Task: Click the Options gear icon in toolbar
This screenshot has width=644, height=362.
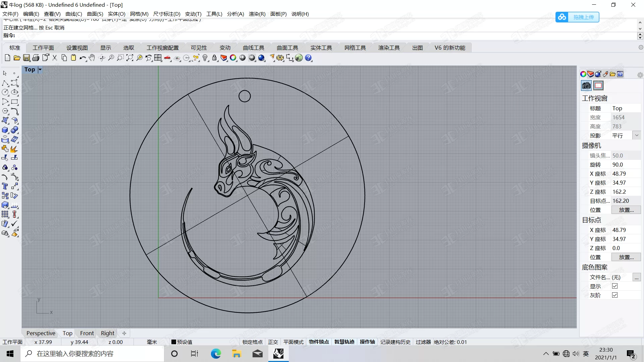Action: 280,58
